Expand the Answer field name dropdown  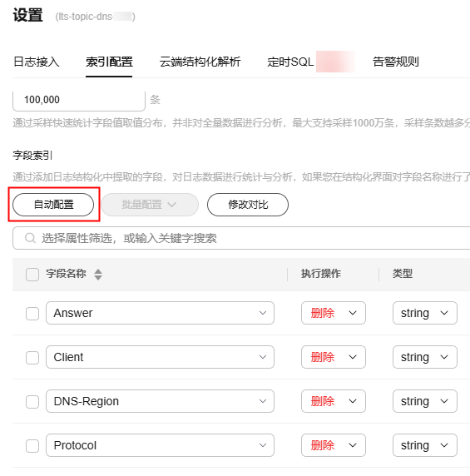point(160,313)
